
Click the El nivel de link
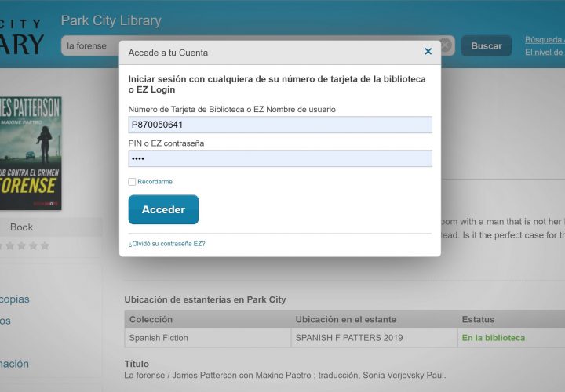[544, 53]
